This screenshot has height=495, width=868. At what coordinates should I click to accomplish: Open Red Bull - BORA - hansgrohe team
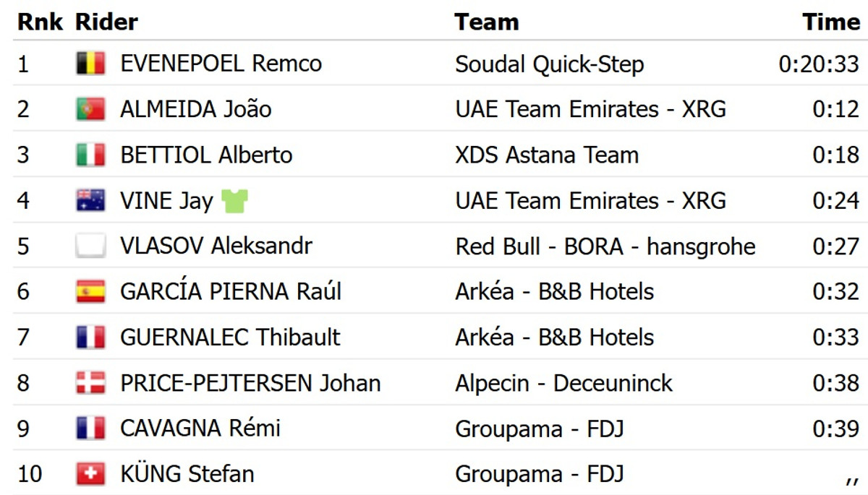pyautogui.click(x=605, y=246)
